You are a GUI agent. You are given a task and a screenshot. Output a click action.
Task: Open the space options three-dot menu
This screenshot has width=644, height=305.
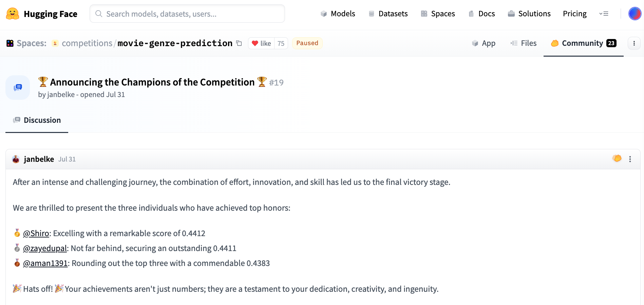pyautogui.click(x=634, y=43)
